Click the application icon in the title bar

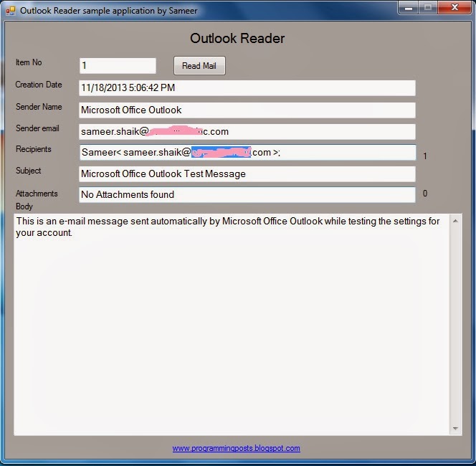point(11,11)
